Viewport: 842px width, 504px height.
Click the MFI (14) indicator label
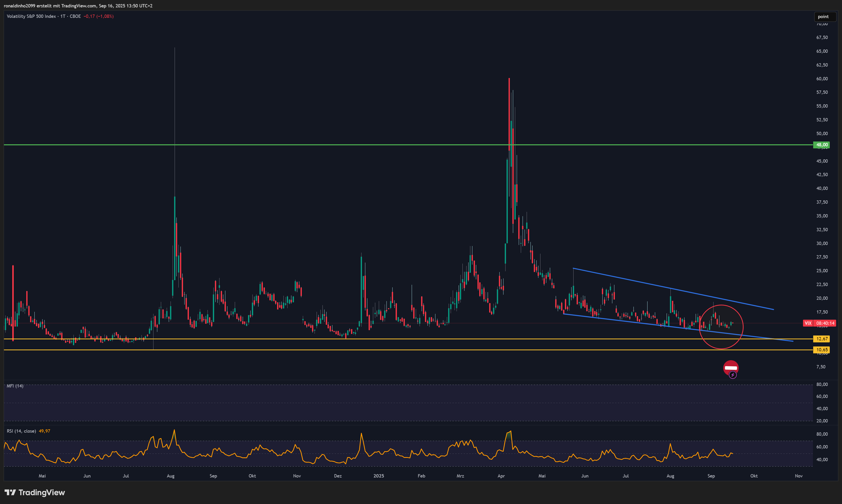click(15, 386)
